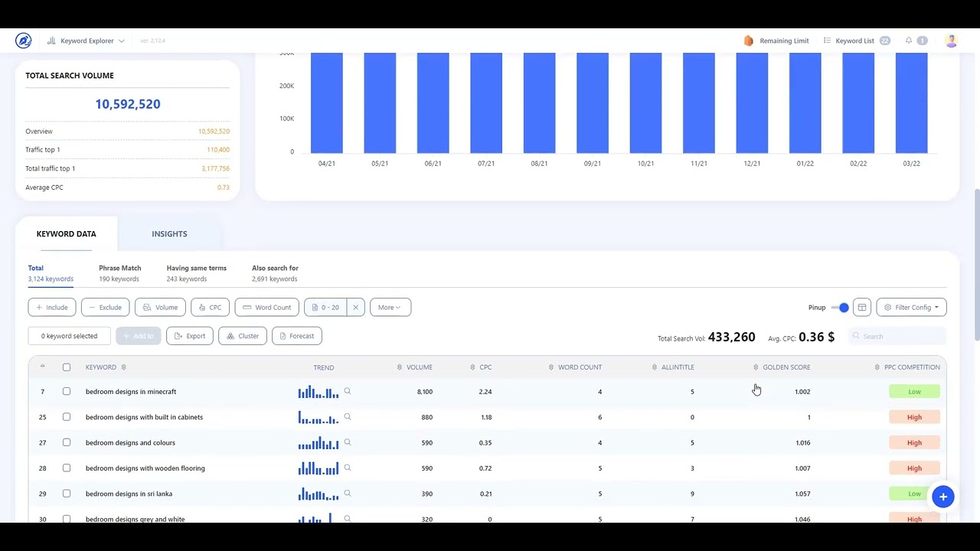Inspect trend for bedroom designs in sri lanka
The image size is (980, 551).
coord(347,494)
